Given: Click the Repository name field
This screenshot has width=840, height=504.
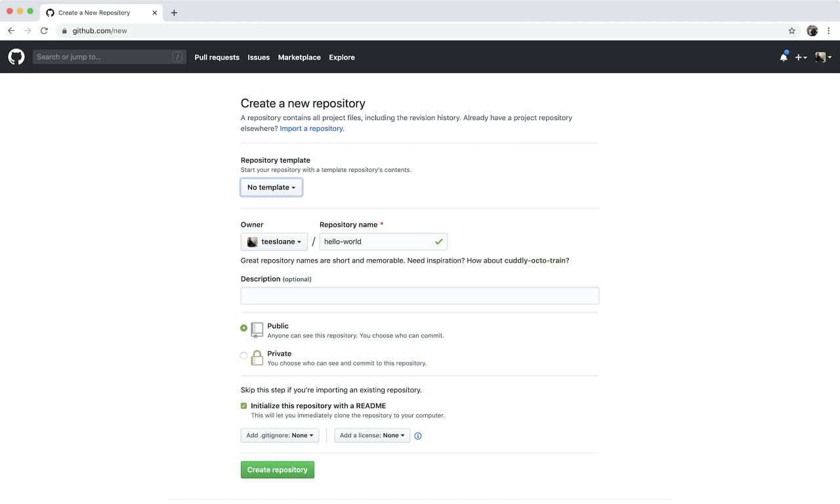Looking at the screenshot, I should 383,241.
